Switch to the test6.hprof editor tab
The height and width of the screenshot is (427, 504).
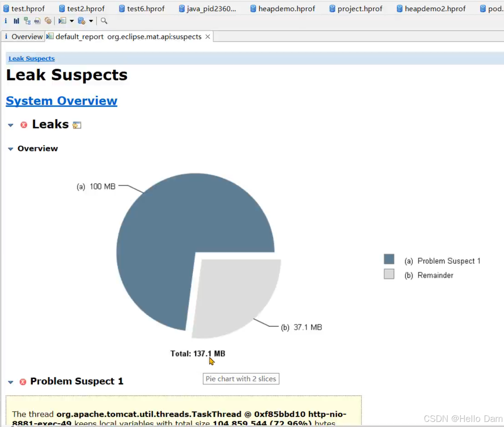[142, 8]
